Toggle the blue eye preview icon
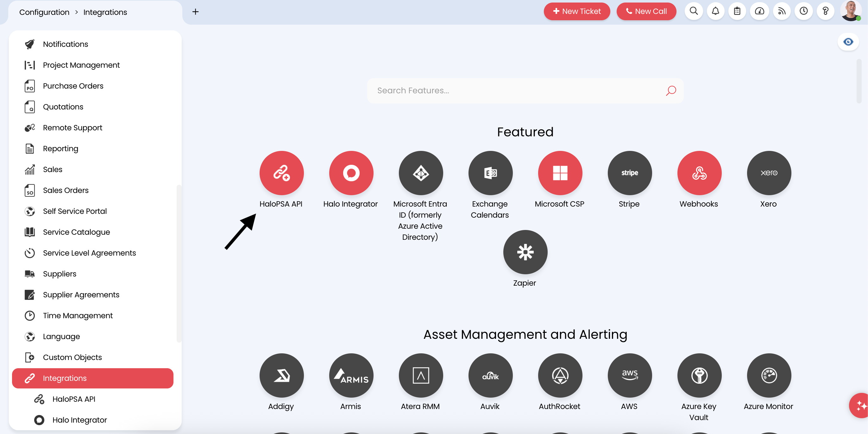 pos(848,41)
